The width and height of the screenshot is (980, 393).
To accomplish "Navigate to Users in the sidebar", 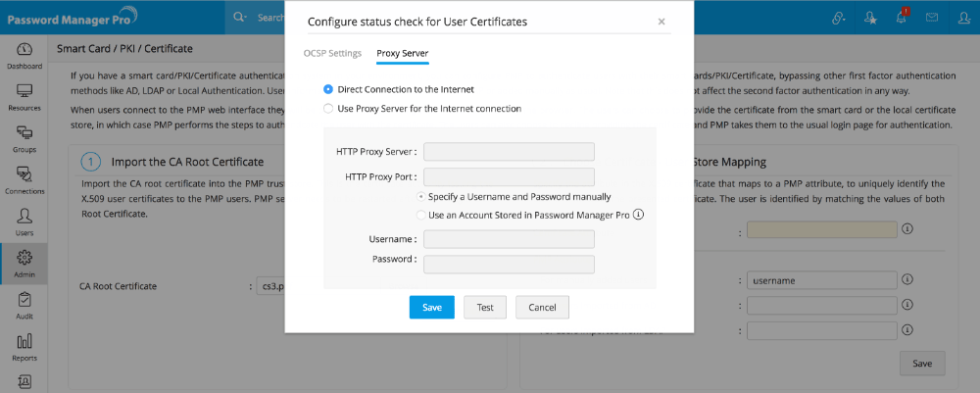I will (x=24, y=221).
